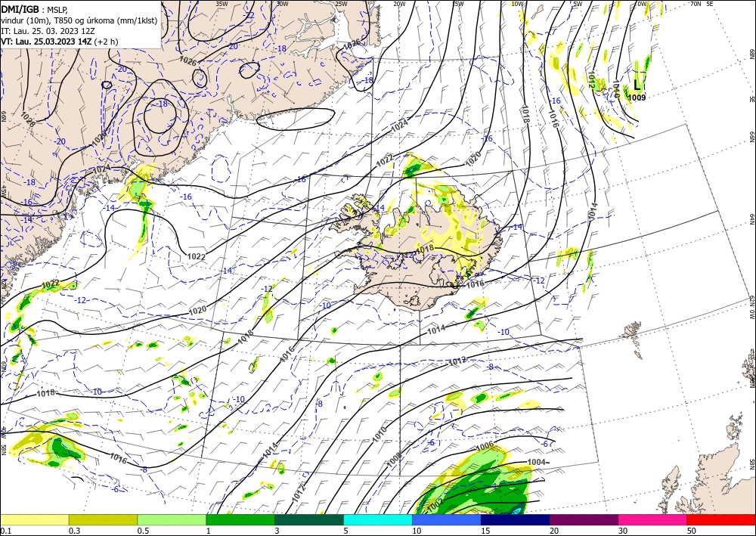756x536 pixels.
Task: Click the '1028' isobar label over Greenland
Action: pyautogui.click(x=27, y=119)
